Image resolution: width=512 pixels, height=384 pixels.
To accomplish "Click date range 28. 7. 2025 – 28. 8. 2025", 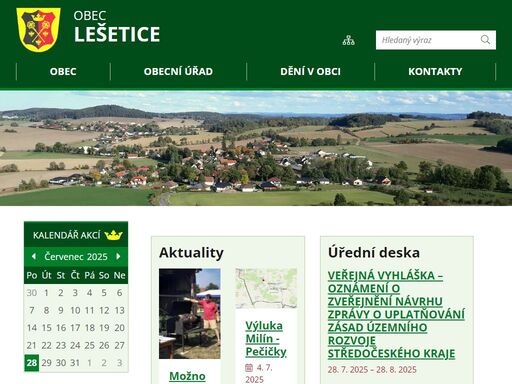I will tap(372, 370).
